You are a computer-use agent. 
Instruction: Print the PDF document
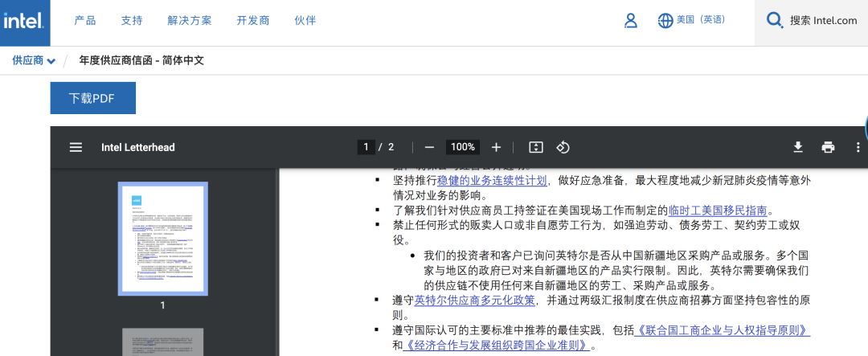tap(828, 147)
